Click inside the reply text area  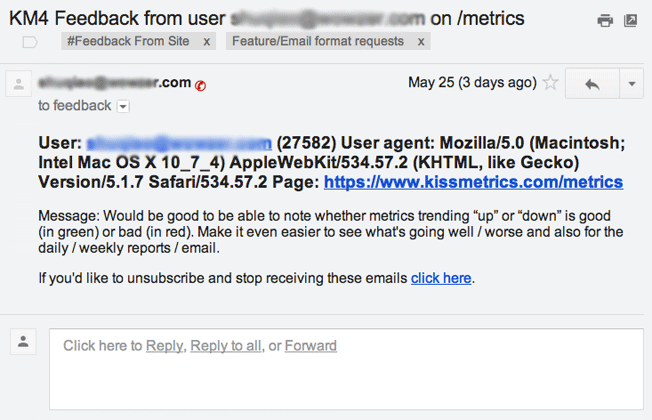pyautogui.click(x=346, y=369)
